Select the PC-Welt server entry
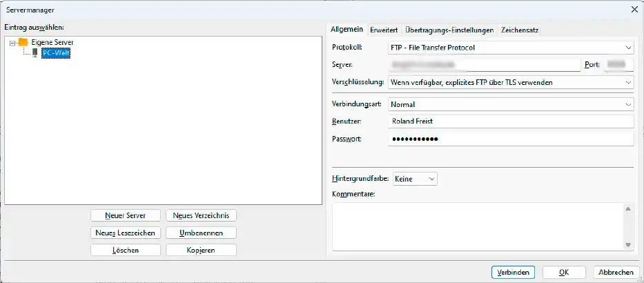Screen dimensions: 644x283 point(55,52)
